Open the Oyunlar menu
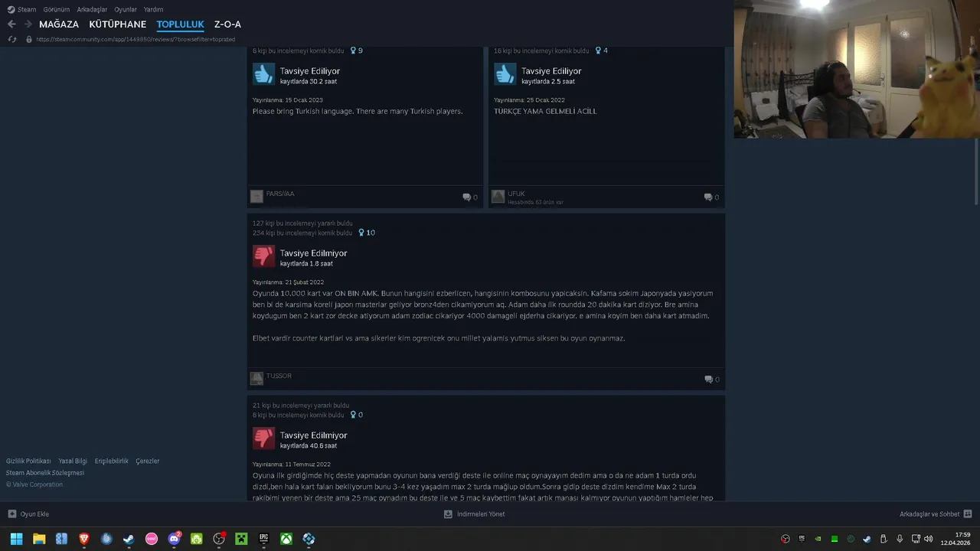Viewport: 980px width, 551px height. [x=126, y=9]
